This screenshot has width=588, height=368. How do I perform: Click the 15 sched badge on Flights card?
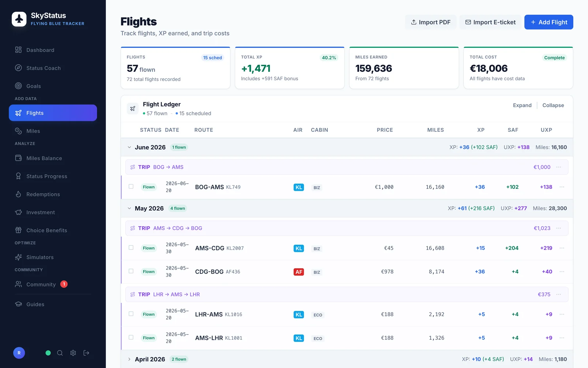click(212, 58)
